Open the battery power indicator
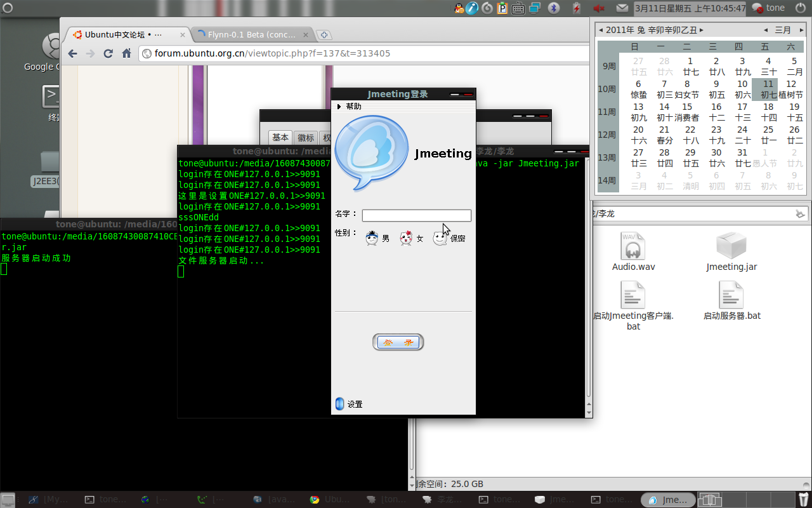Viewport: 812px width, 508px height. (x=576, y=8)
